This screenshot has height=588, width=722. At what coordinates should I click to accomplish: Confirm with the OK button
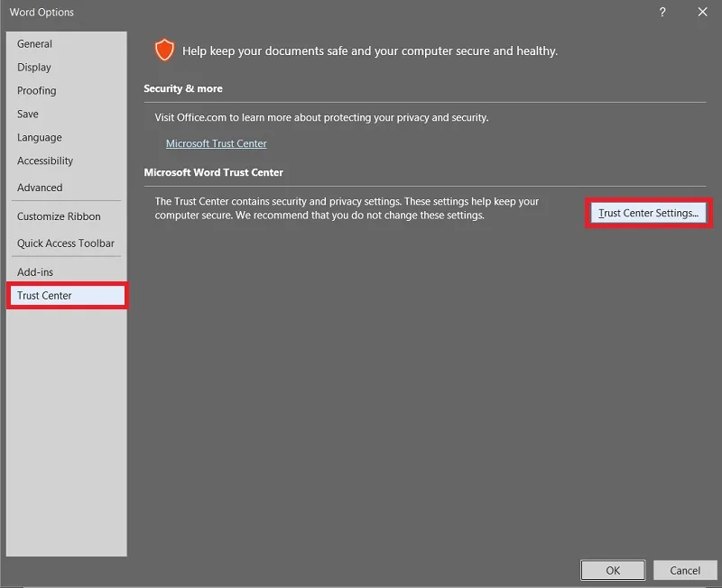click(613, 571)
